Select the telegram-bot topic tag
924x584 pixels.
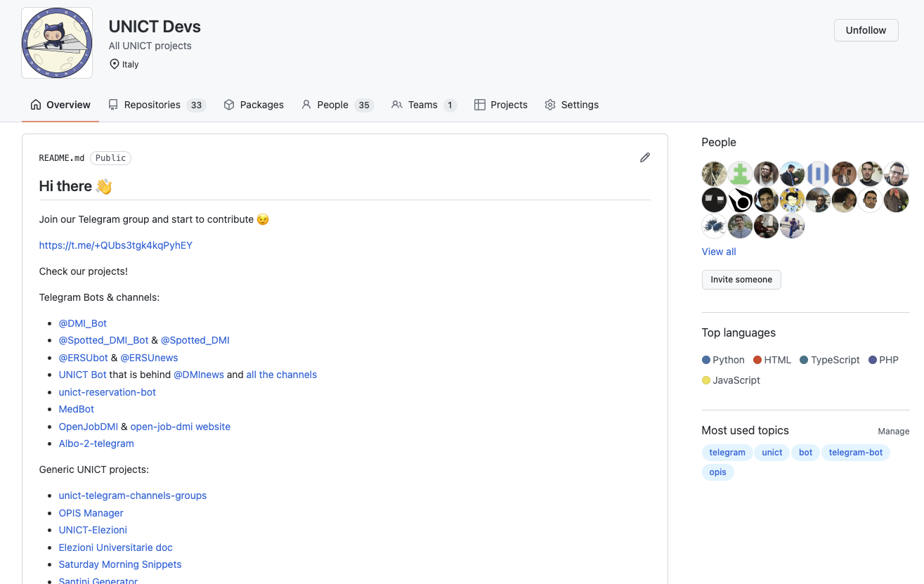856,453
